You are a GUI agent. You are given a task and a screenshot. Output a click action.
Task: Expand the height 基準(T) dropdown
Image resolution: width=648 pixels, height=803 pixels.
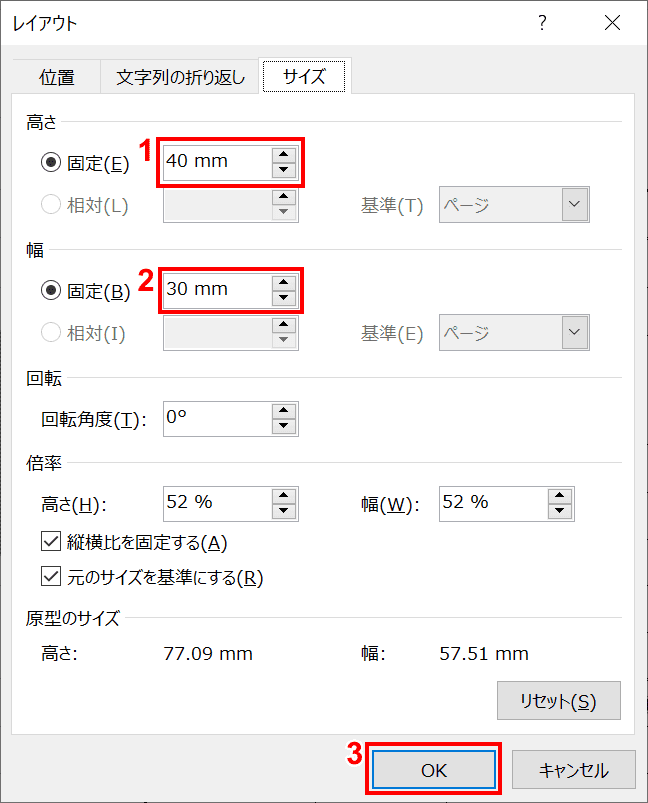tap(575, 204)
